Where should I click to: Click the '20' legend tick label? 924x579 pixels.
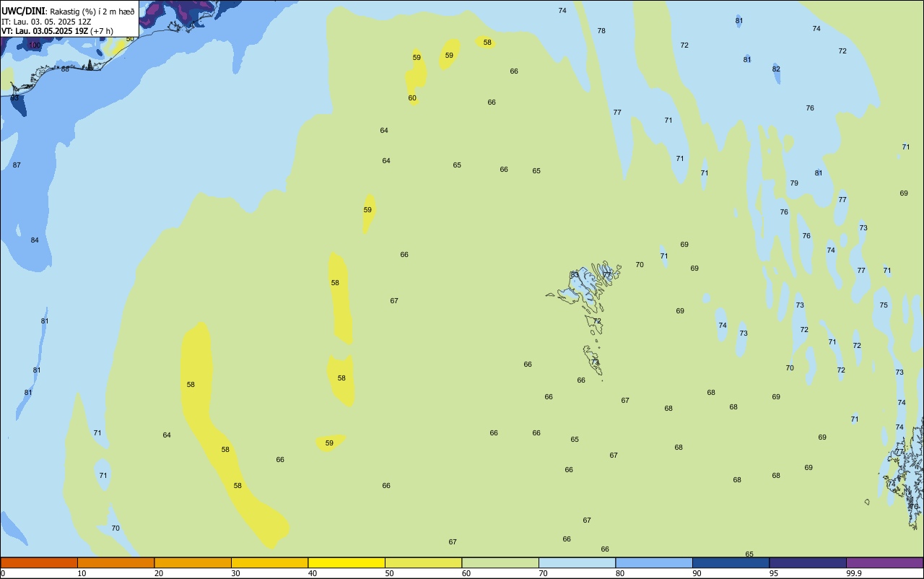[159, 573]
